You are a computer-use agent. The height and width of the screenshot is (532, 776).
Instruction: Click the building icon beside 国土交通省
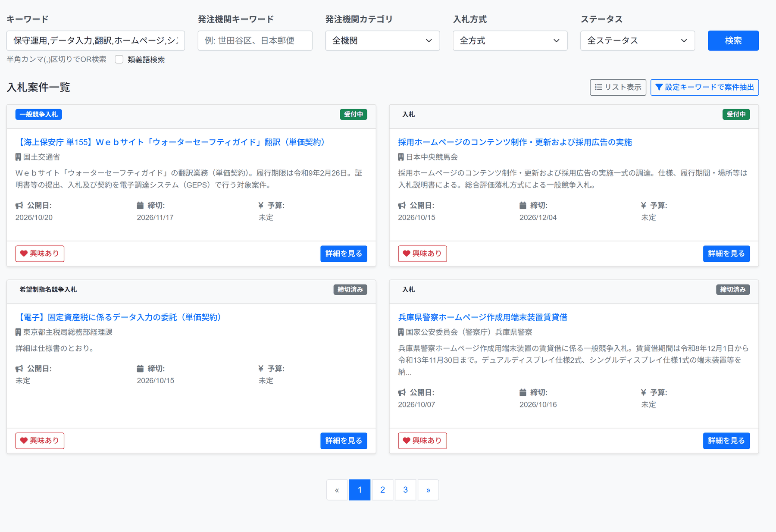click(x=18, y=157)
